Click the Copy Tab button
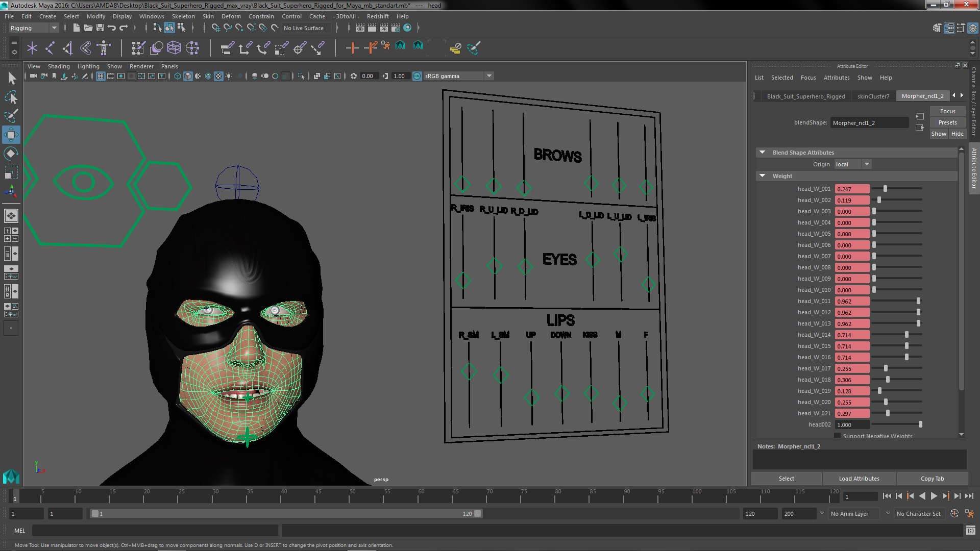Screen dimensions: 980x551 [932, 479]
